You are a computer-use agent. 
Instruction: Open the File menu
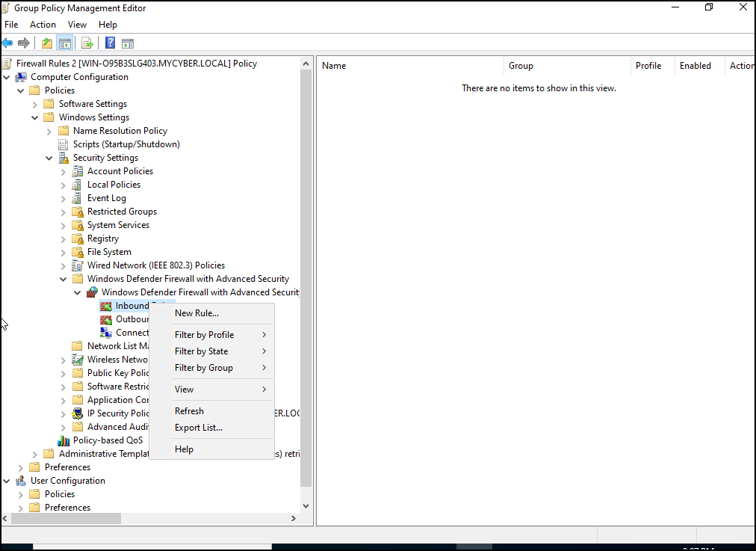coord(11,25)
